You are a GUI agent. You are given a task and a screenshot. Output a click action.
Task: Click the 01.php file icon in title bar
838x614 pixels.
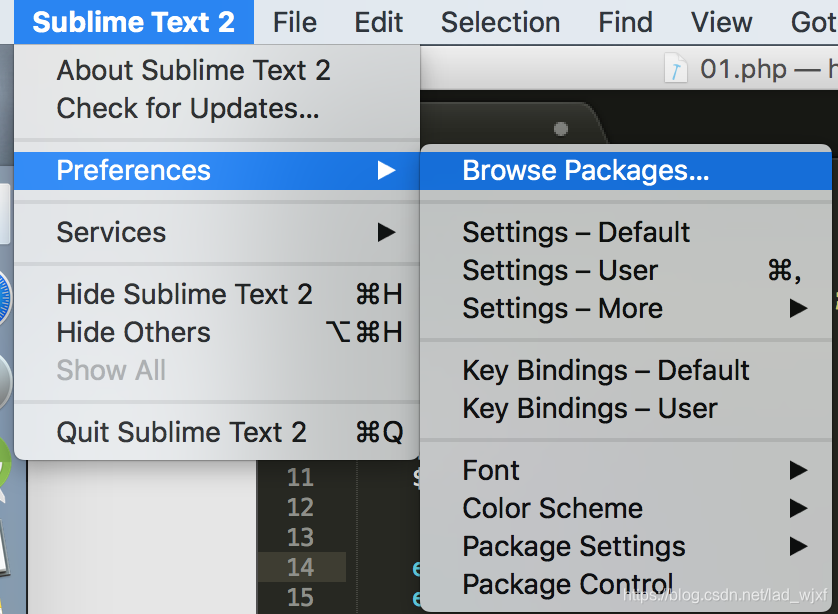pyautogui.click(x=675, y=68)
